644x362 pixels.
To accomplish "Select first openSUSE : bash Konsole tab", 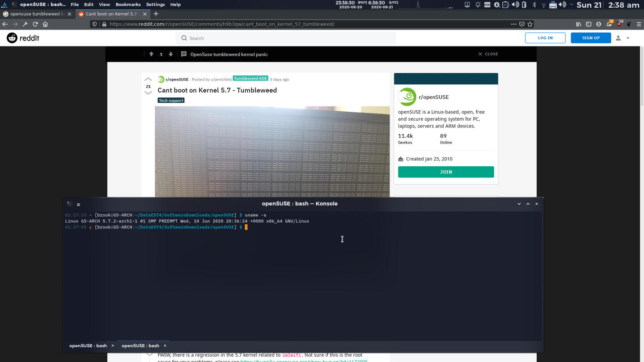I will pos(88,345).
